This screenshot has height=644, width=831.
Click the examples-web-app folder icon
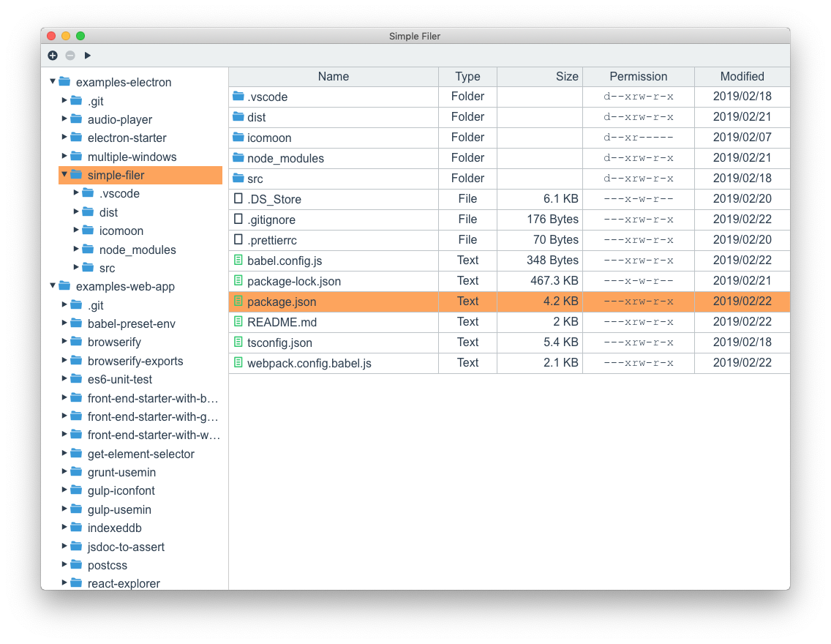[x=64, y=285]
